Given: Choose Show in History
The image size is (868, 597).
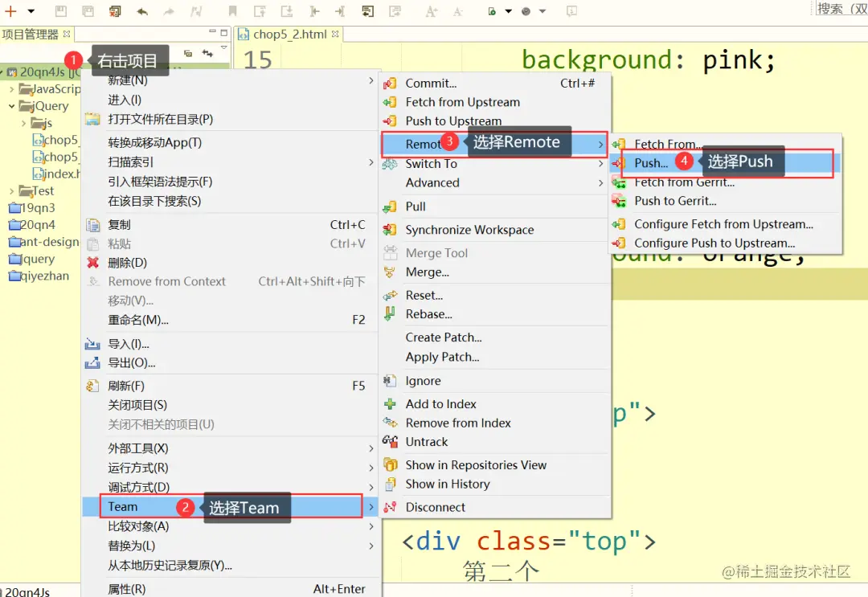Looking at the screenshot, I should 494,485.
